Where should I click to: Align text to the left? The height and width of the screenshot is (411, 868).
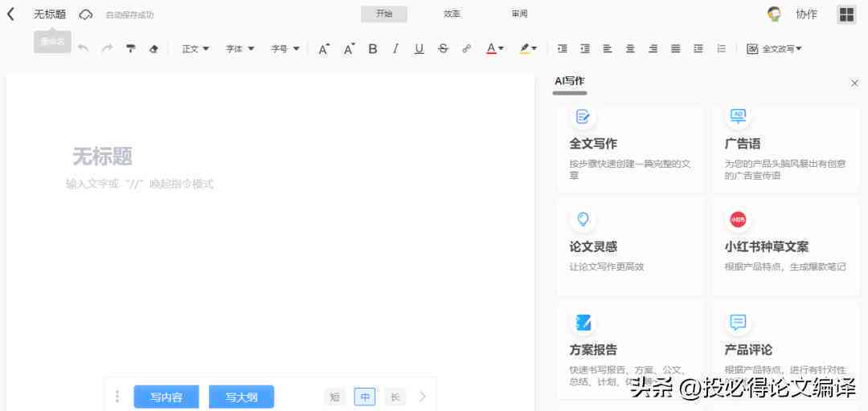608,49
